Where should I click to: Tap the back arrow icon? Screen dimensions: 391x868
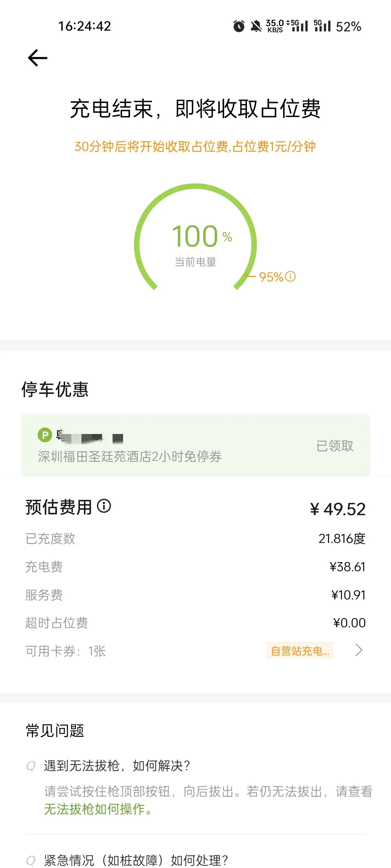tap(38, 58)
